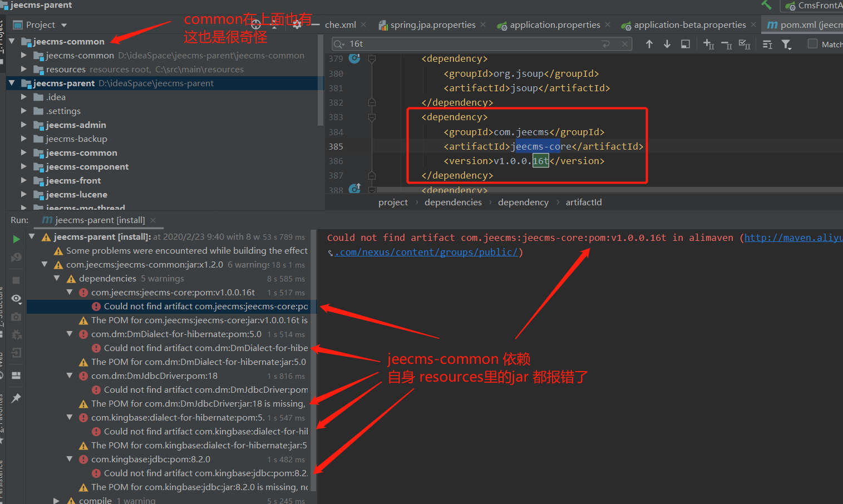843x504 pixels.
Task: Go to previous search occurrence up arrow
Action: (649, 44)
